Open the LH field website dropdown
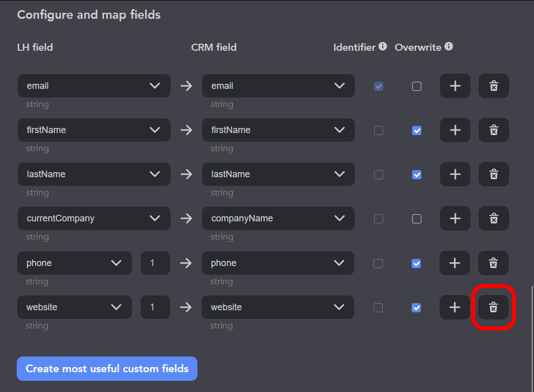This screenshot has height=392, width=534. pyautogui.click(x=75, y=307)
